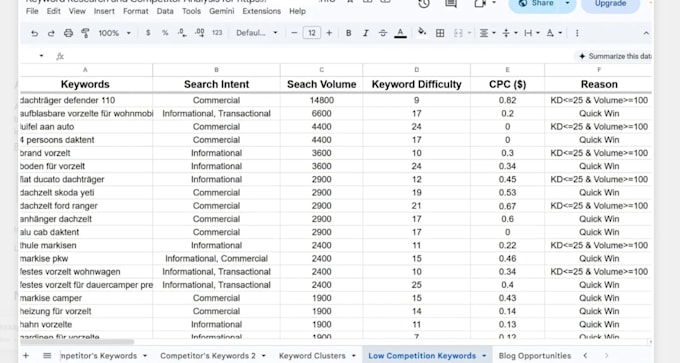Click Summarize this data button
This screenshot has width=680, height=363.
[615, 56]
